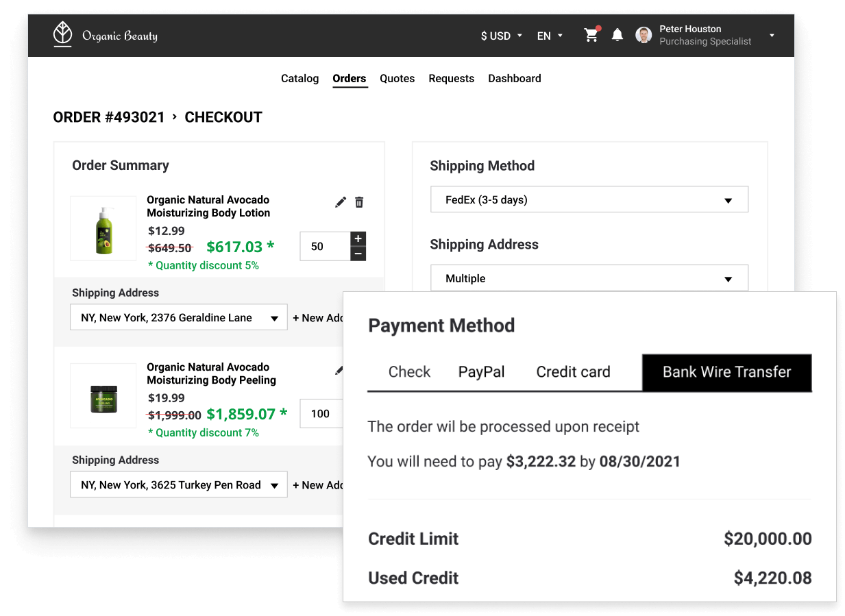845x616 pixels.
Task: Expand the USD currency dropdown
Action: (x=502, y=36)
